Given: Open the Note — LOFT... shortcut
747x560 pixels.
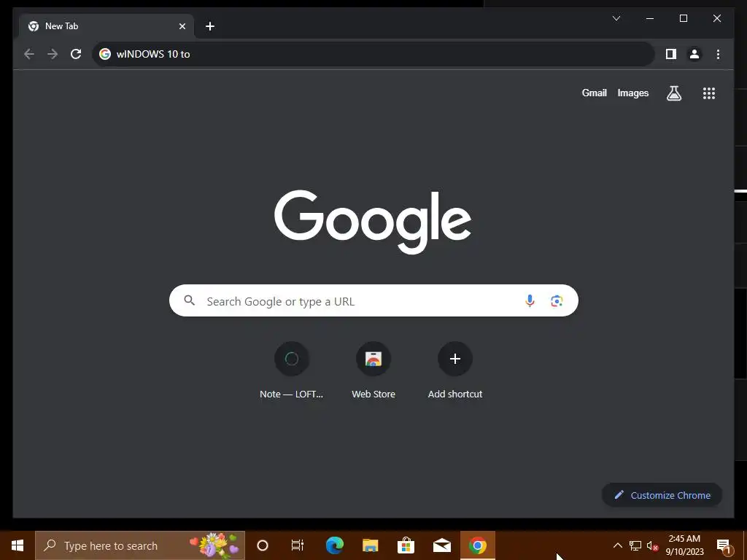Looking at the screenshot, I should pos(292,370).
